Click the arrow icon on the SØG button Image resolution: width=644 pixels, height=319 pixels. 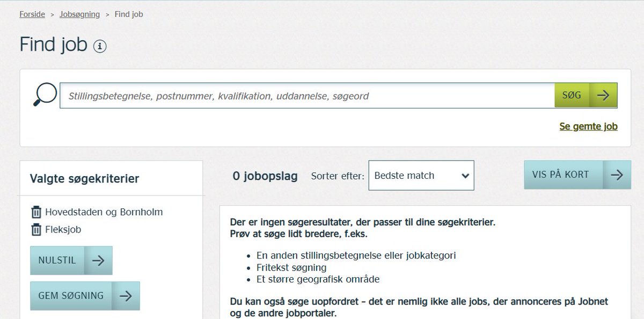point(603,95)
